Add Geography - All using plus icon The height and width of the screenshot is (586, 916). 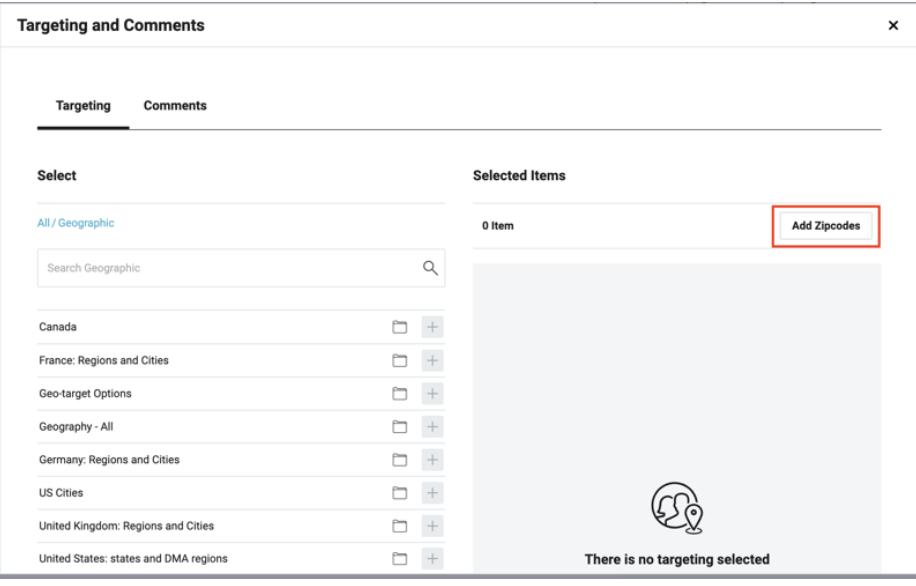pos(433,427)
